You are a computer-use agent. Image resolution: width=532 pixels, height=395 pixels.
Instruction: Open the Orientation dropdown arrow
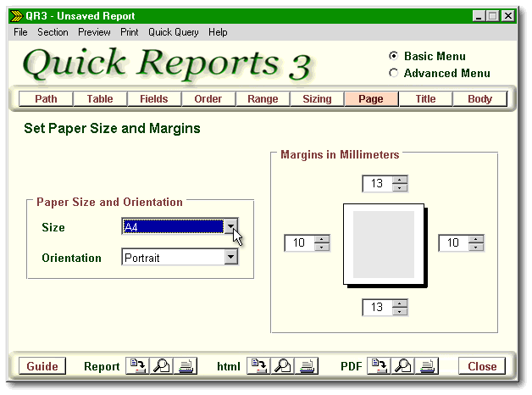[x=231, y=257]
